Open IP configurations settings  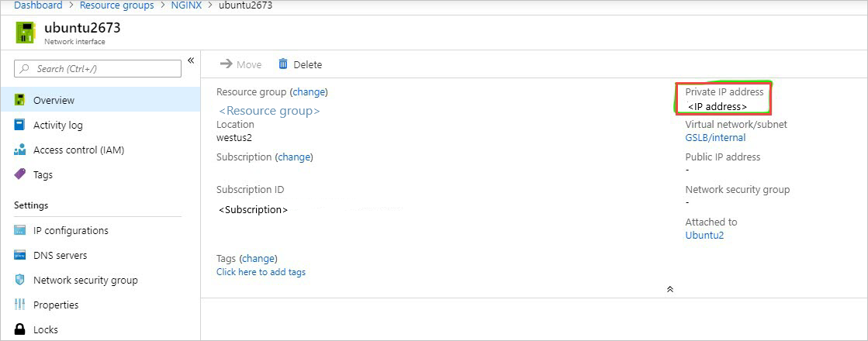tap(100, 230)
